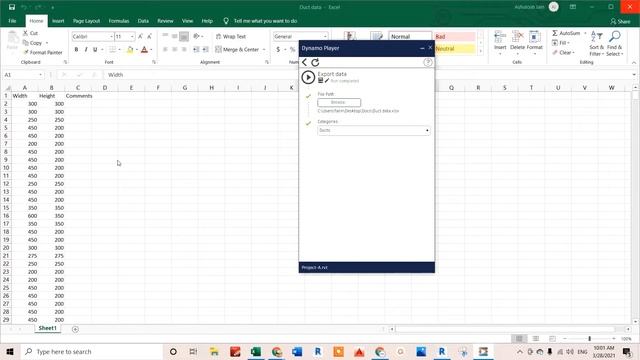The height and width of the screenshot is (360, 640).
Task: Switch to the Data tab
Action: click(143, 21)
